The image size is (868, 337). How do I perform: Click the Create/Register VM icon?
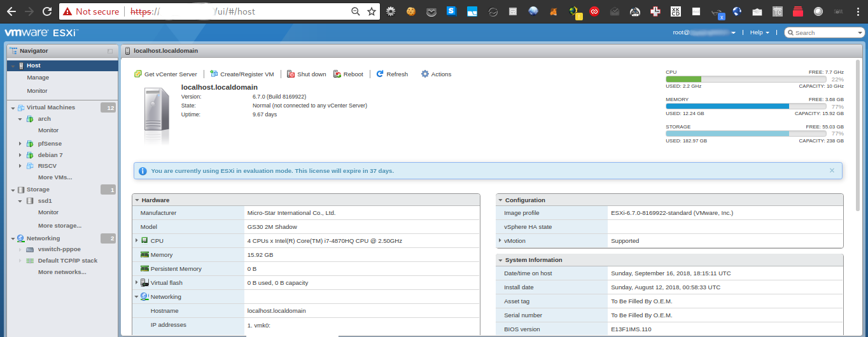pos(214,74)
